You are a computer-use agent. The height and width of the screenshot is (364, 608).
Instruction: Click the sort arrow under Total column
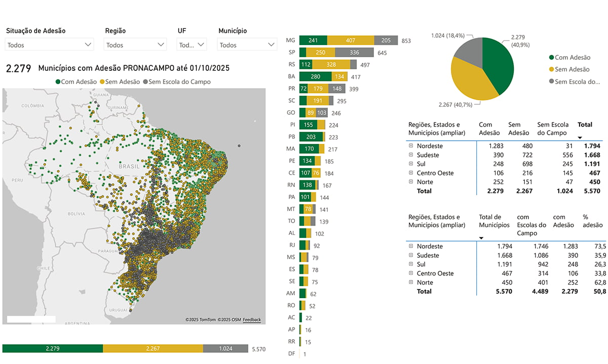[x=580, y=137]
